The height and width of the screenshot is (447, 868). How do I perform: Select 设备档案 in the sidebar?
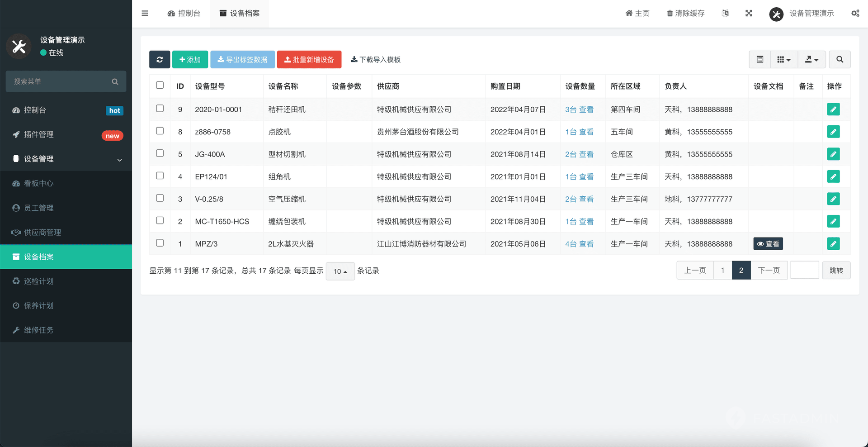click(66, 257)
